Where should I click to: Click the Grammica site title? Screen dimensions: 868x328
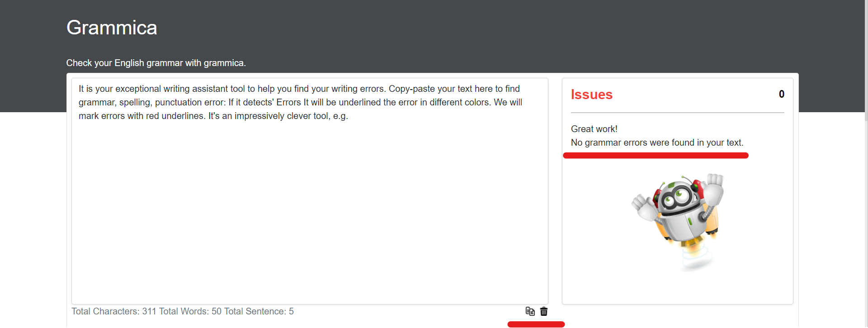coord(112,28)
